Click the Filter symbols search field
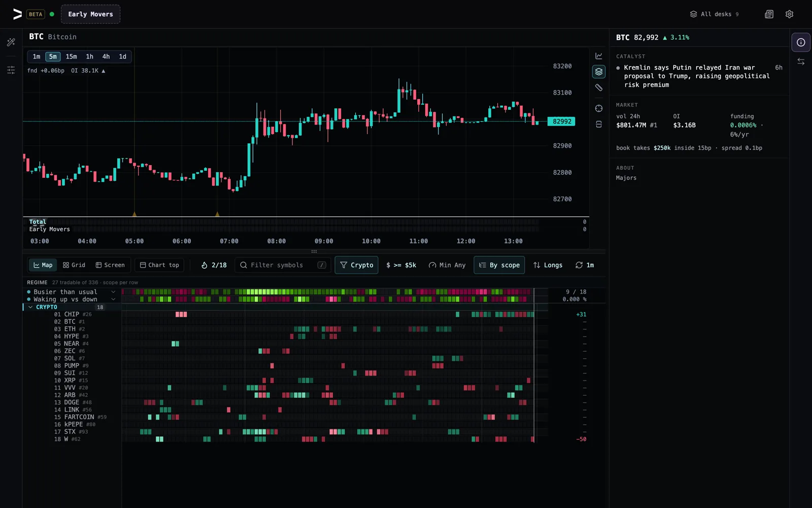812x508 pixels. (283, 265)
